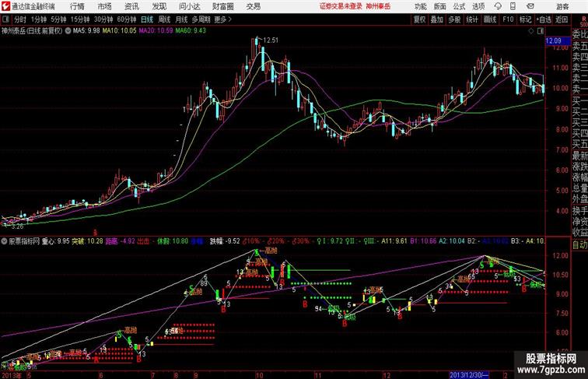Image resolution: width=588 pixels, height=379 pixels.
Task: Click the 2013年 label on time axis
Action: [11, 375]
